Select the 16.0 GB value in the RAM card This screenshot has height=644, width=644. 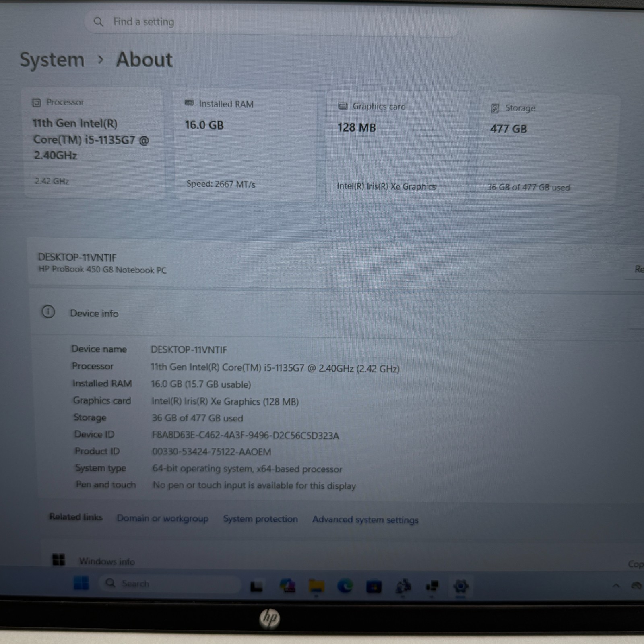204,125
